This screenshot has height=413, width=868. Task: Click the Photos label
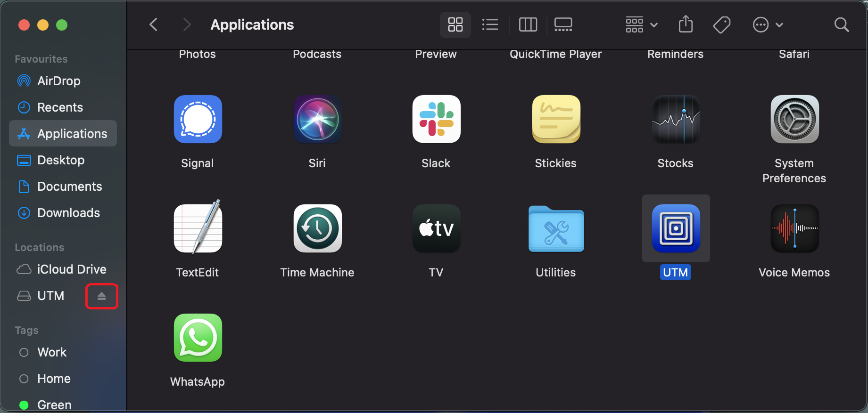coord(198,54)
